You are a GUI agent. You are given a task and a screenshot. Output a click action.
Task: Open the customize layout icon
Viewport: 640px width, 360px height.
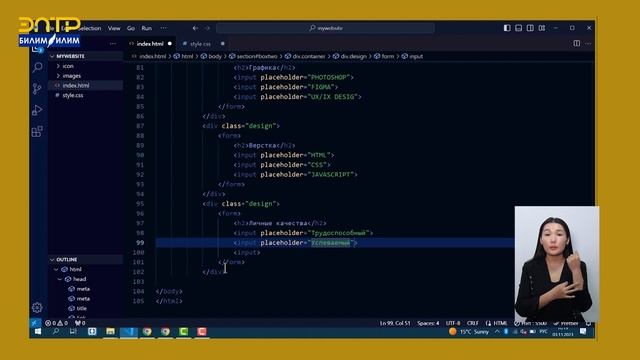point(542,28)
